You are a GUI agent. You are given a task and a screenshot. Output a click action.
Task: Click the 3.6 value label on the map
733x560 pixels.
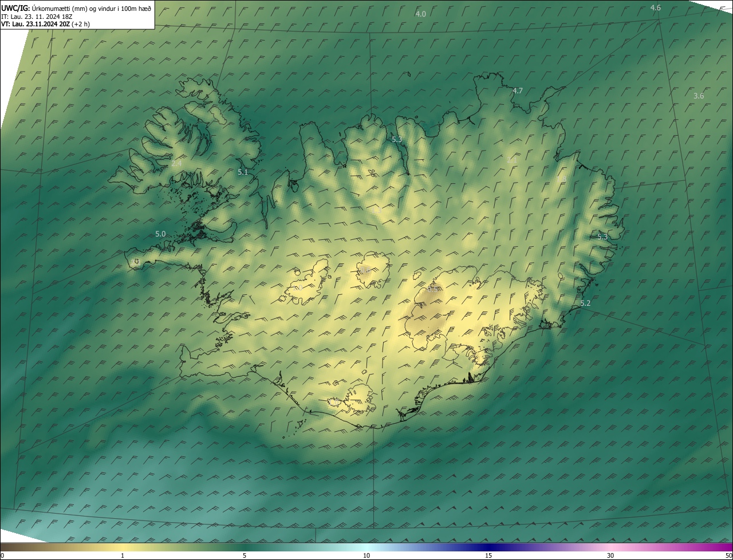(x=699, y=96)
